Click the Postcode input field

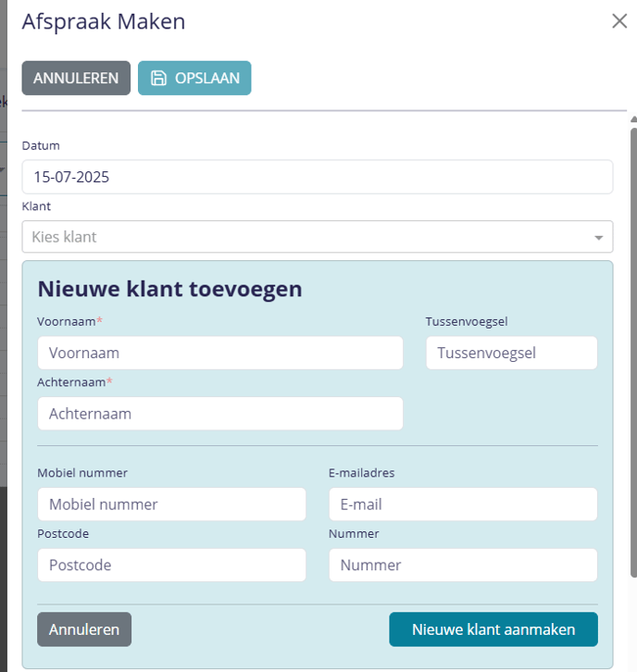[x=171, y=565]
